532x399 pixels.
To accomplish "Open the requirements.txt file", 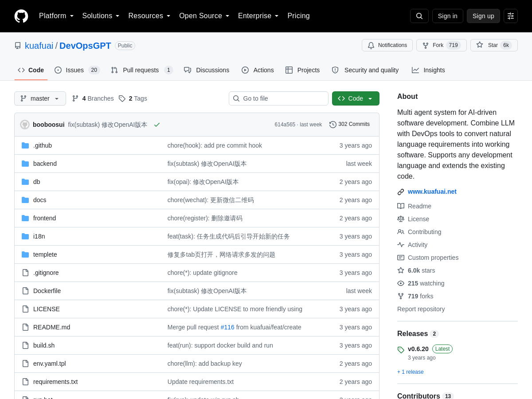I will 55,382.
